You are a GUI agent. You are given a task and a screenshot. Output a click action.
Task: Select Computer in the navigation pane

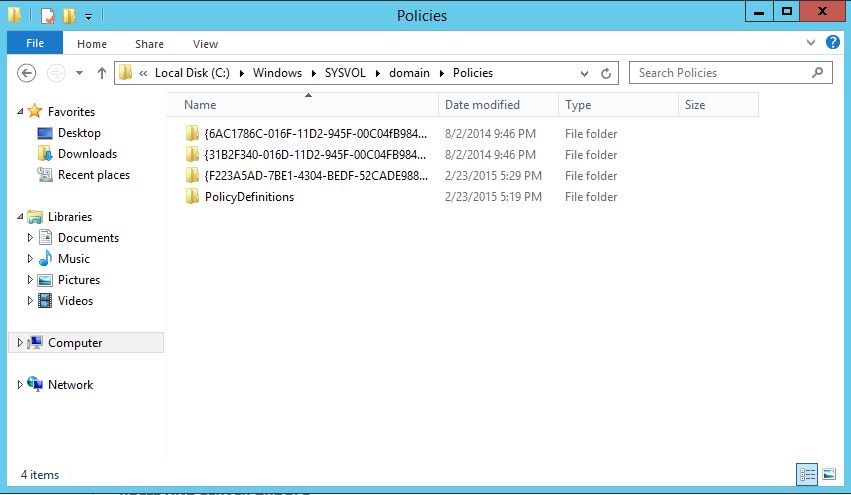tap(86, 342)
